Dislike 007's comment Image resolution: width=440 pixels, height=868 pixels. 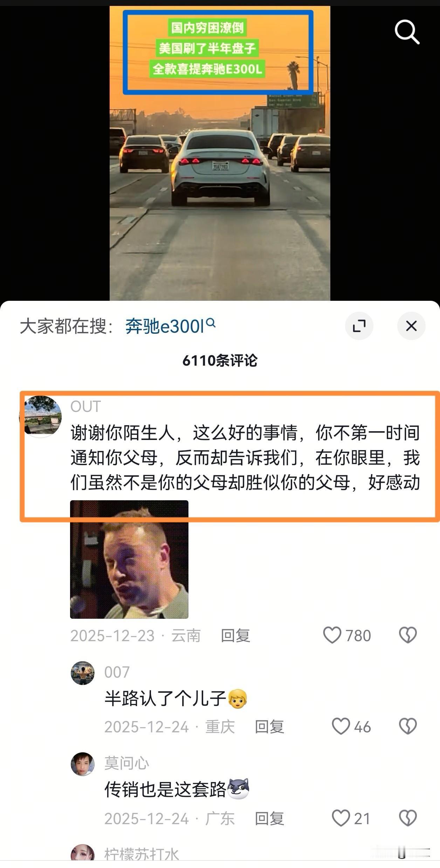pos(408,726)
